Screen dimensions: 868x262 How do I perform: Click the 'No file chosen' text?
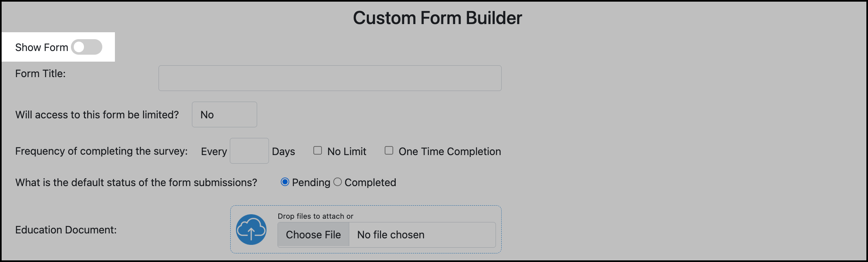[390, 235]
